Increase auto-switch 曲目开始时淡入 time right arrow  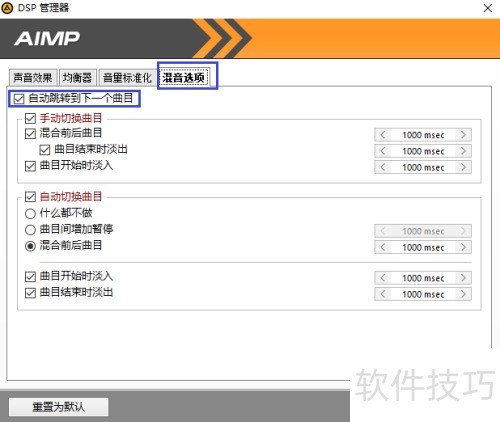[463, 278]
